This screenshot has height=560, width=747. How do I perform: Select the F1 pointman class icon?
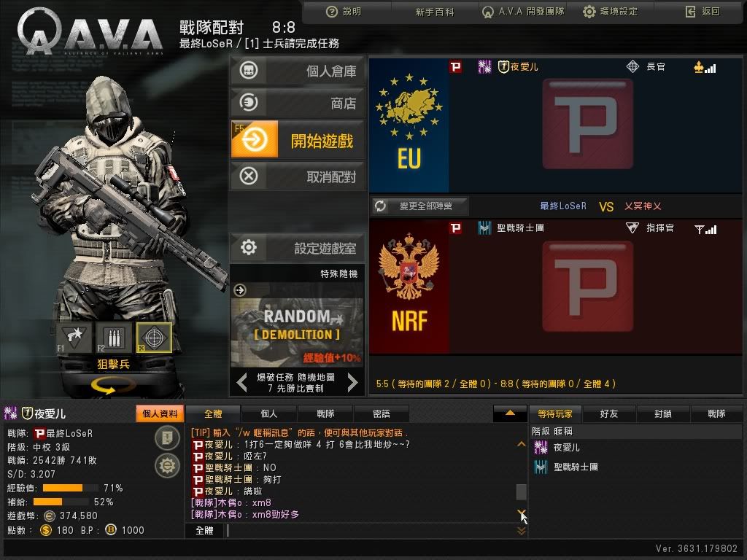click(74, 338)
